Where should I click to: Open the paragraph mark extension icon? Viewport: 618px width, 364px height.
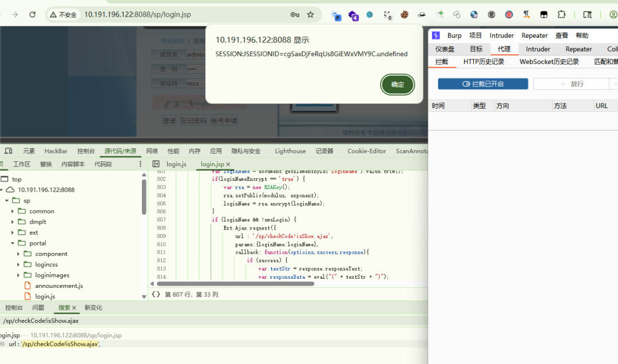point(526,14)
